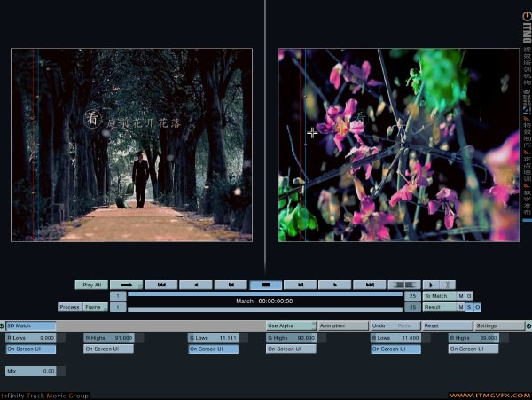Open the Frame processing dropdown
The image size is (532, 400).
tap(96, 307)
